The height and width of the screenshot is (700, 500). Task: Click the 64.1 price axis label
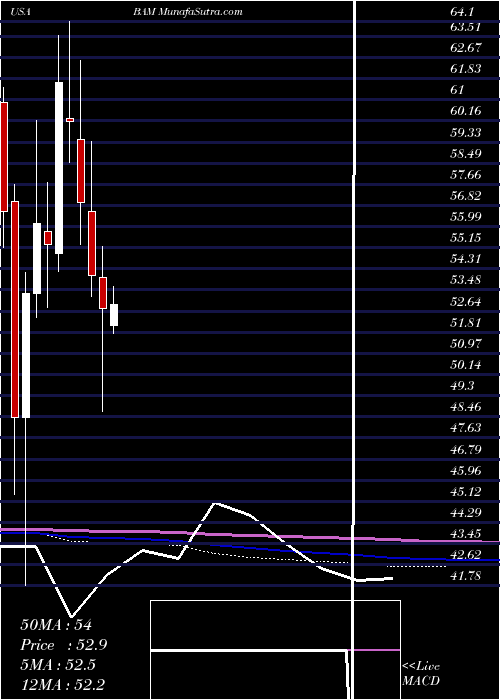click(x=462, y=12)
